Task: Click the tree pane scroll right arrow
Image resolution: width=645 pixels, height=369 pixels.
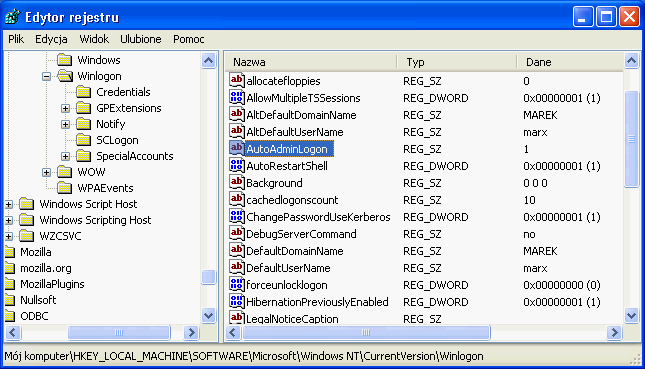Action: pos(191,332)
